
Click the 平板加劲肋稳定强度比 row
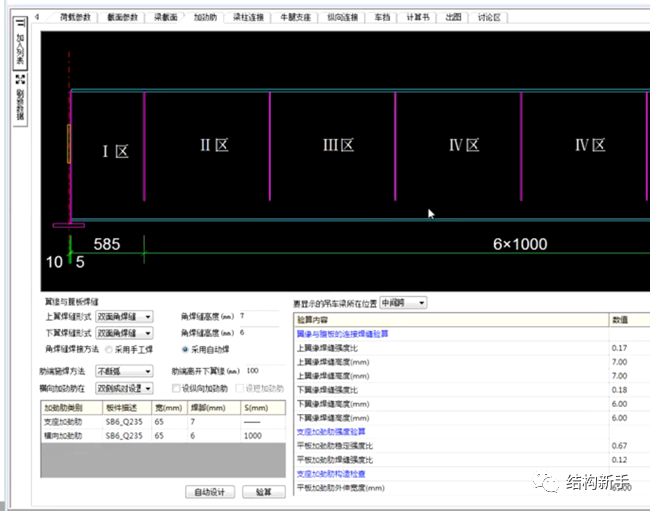pyautogui.click(x=472, y=446)
